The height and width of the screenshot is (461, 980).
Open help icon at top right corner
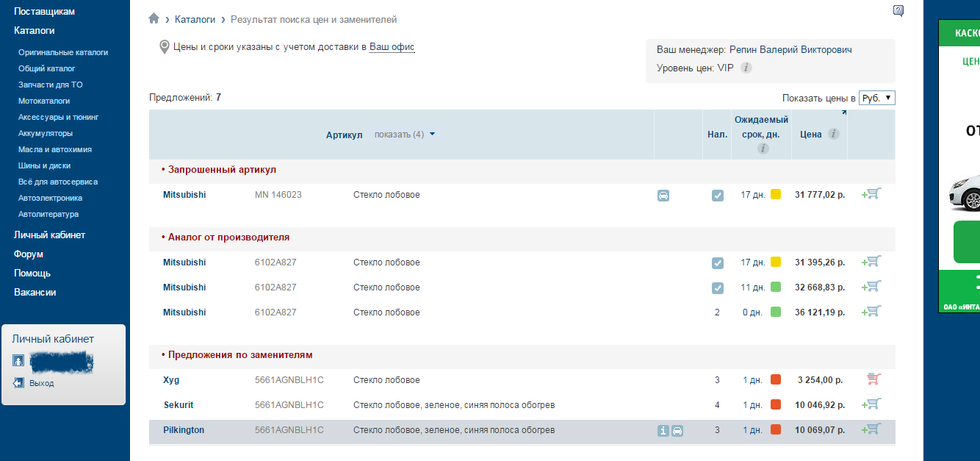tap(898, 10)
